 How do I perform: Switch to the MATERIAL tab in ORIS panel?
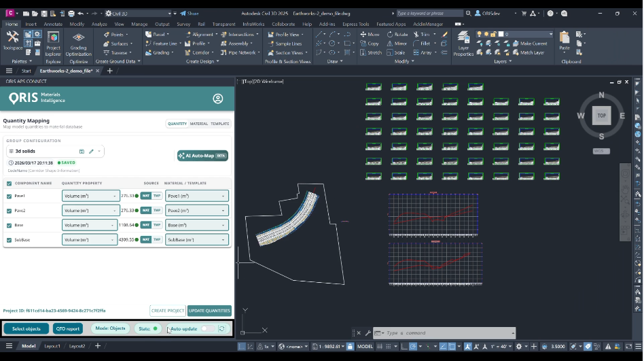(x=199, y=124)
